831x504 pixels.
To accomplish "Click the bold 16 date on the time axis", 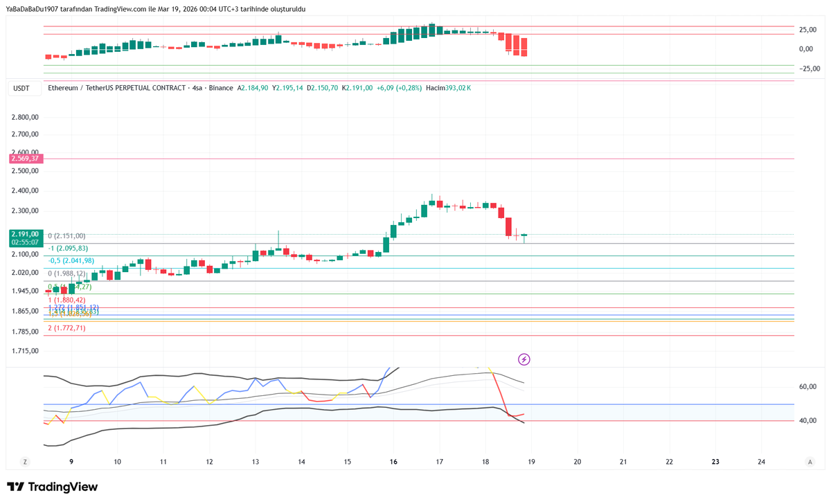I will (393, 461).
